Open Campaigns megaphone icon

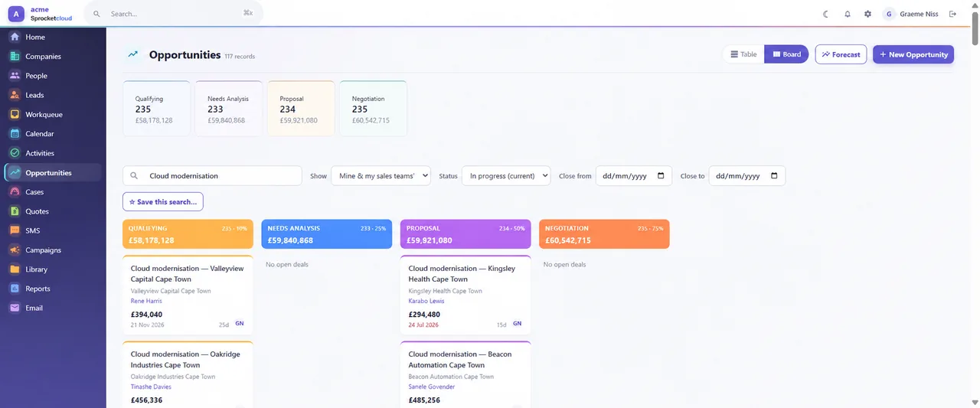click(15, 250)
